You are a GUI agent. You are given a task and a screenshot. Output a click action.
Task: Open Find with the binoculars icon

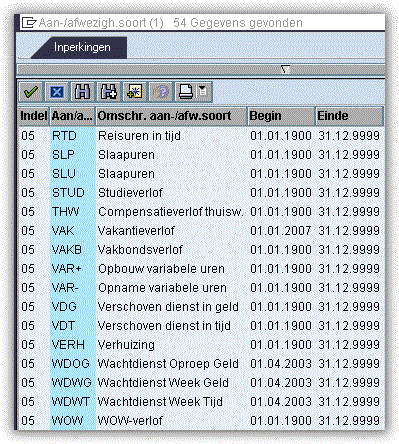click(83, 92)
